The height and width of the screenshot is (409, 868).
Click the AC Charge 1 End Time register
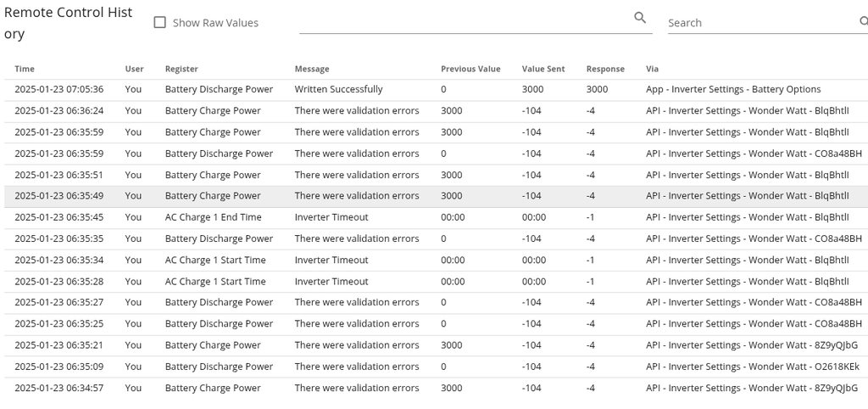tap(213, 217)
